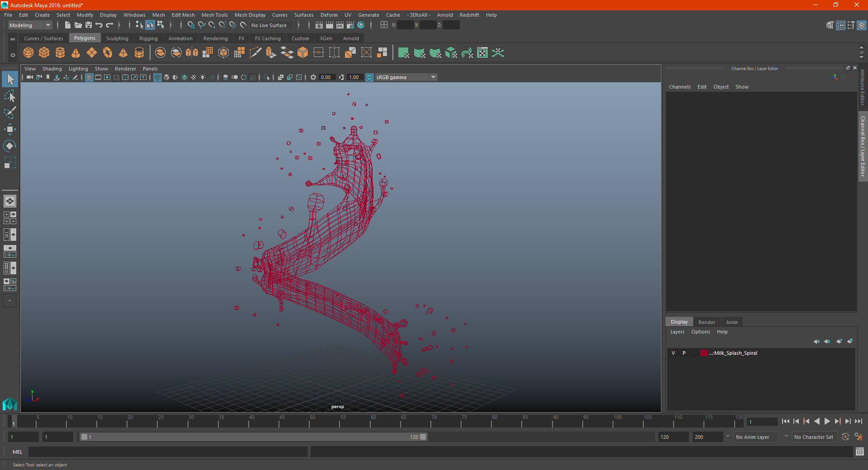Select the Lasso tool in the toolbox

(x=9, y=96)
